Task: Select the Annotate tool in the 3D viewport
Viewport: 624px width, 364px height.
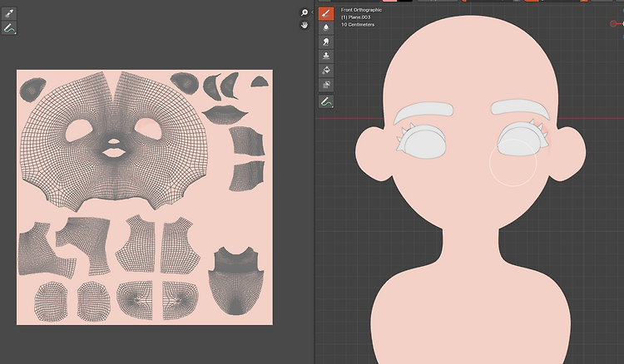Action: click(x=326, y=101)
